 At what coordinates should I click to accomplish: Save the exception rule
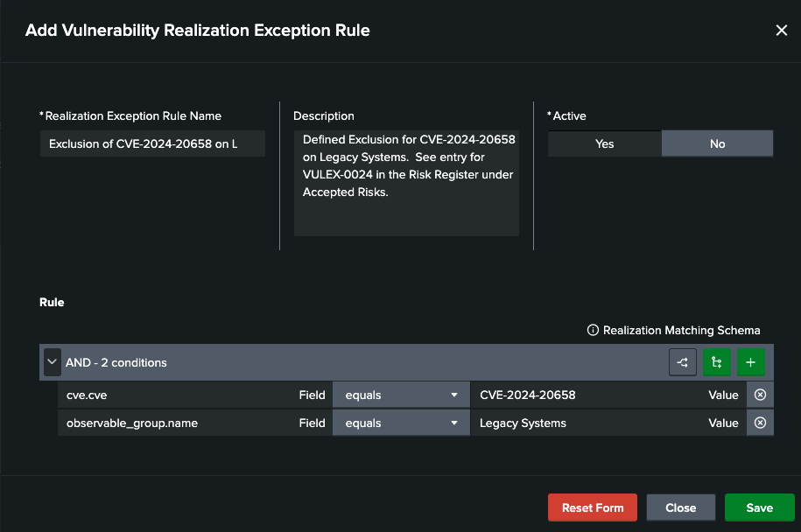[759, 507]
